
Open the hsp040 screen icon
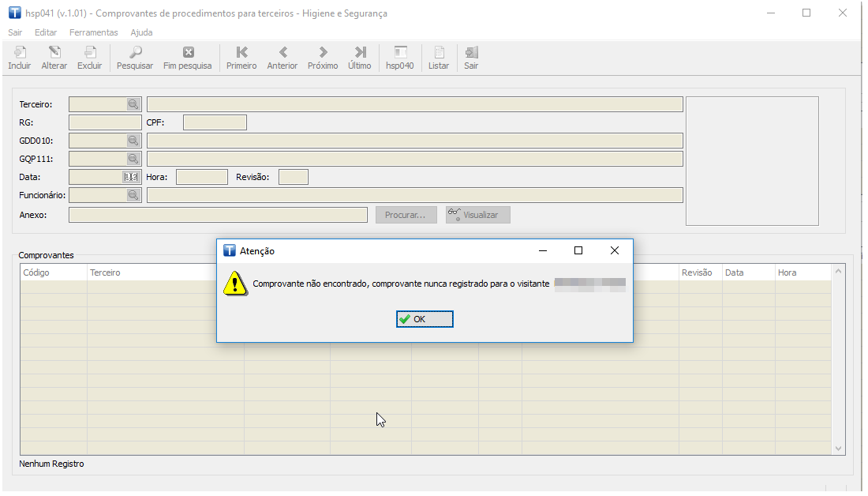click(400, 53)
